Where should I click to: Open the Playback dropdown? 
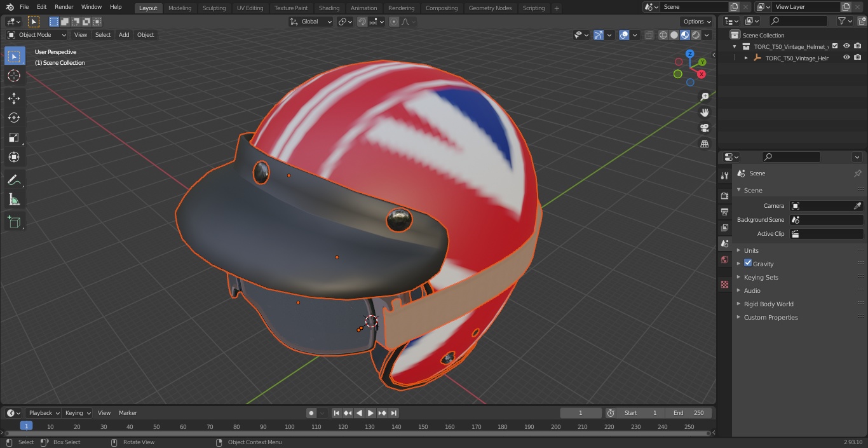(x=44, y=413)
